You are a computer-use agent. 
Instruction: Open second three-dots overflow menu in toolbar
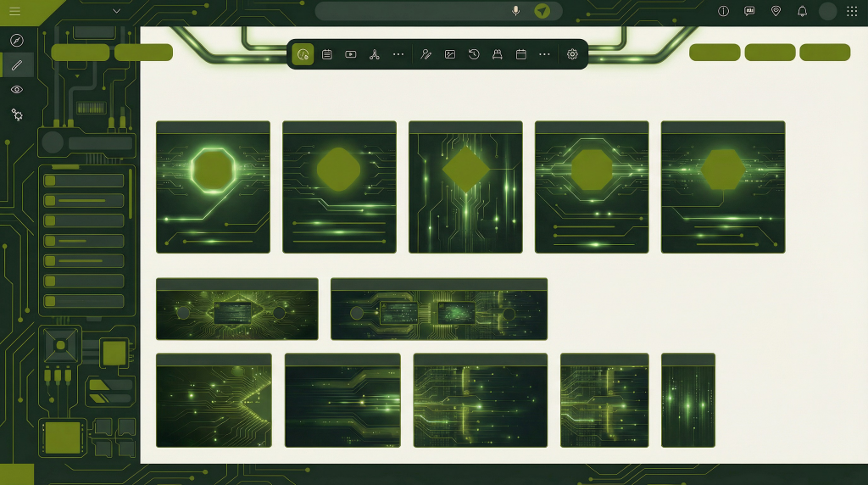pos(545,54)
